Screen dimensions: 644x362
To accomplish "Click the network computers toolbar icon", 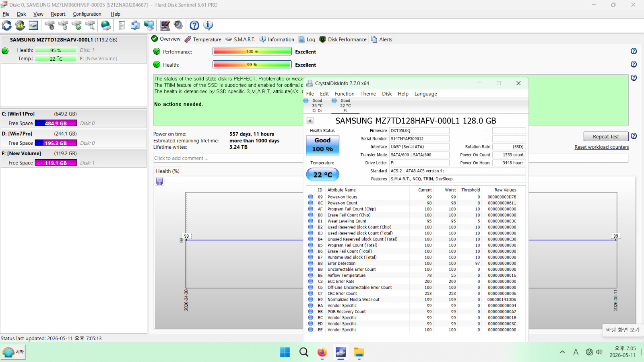I will click(x=149, y=25).
